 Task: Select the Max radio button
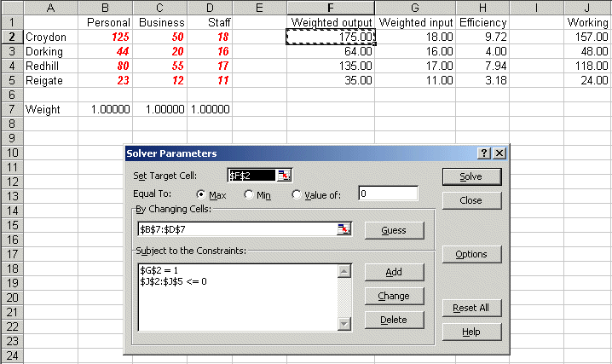[x=201, y=194]
